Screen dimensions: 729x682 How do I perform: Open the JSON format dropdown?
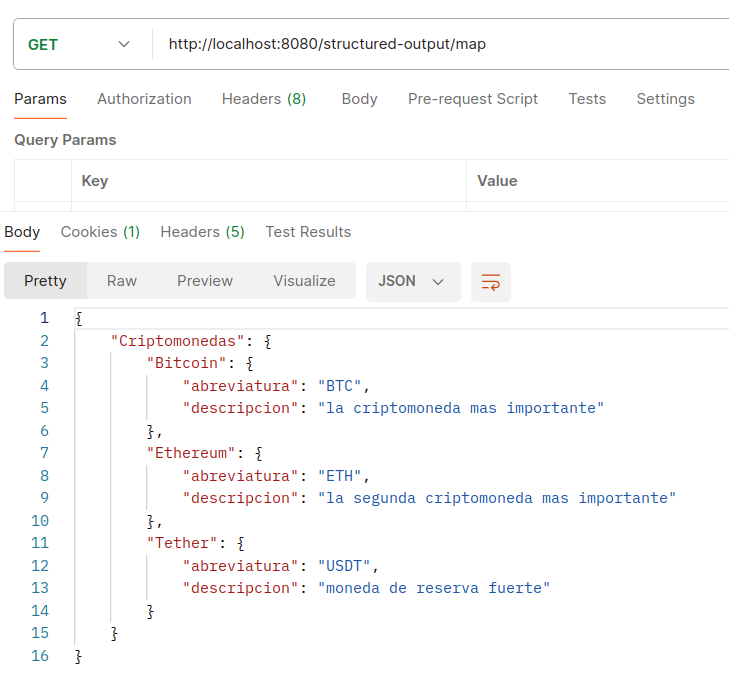pyautogui.click(x=412, y=282)
